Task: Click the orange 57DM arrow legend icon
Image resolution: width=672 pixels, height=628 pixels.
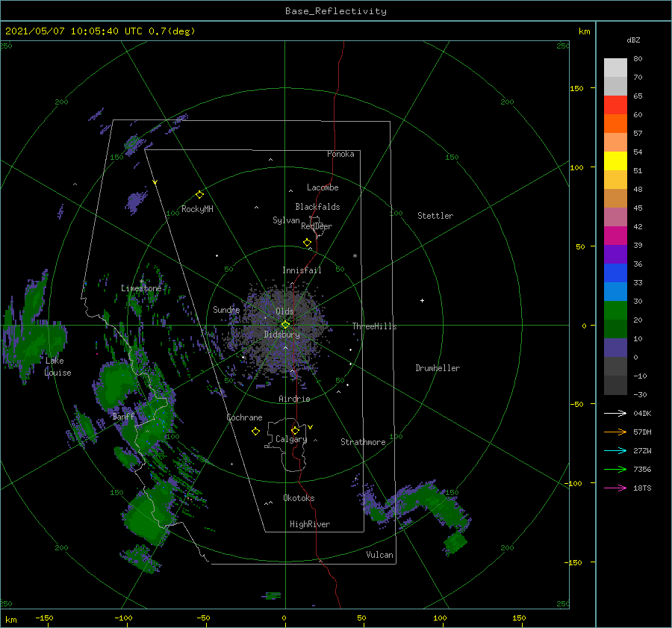Action: pos(615,432)
